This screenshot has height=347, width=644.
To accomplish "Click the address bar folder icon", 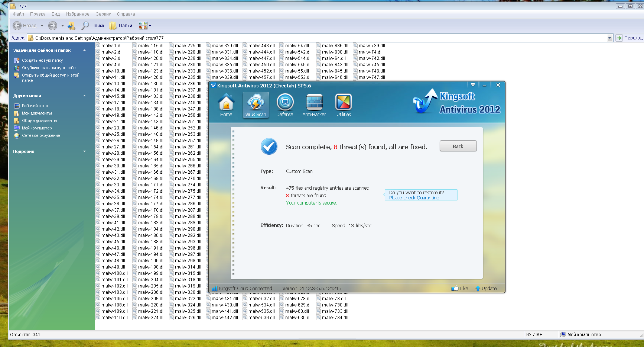I will tap(31, 38).
